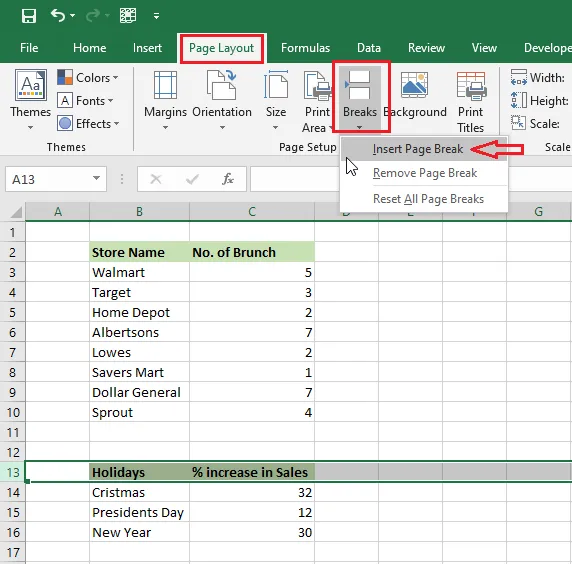Click the greyed-out Redo arrow icon
This screenshot has height=564, width=572.
[93, 15]
